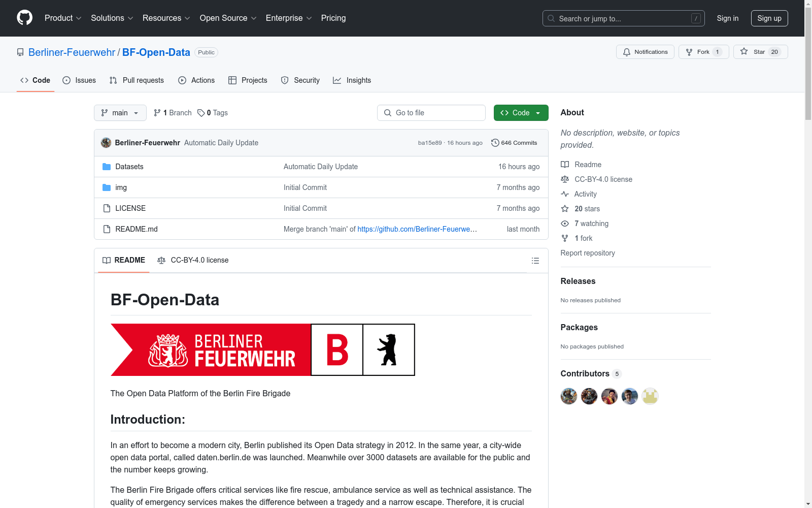
Task: Click the Sign up button
Action: pos(769,18)
